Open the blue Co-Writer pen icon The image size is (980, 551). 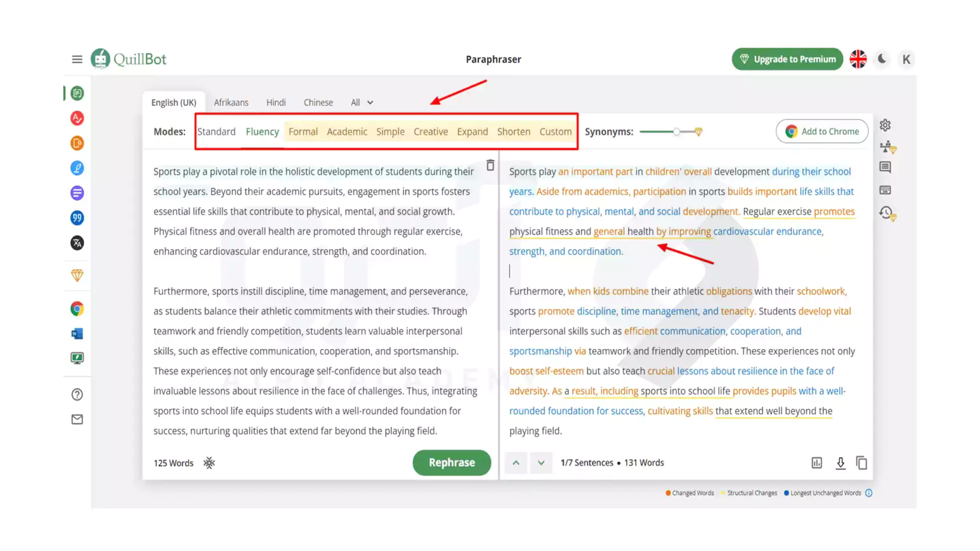[77, 168]
